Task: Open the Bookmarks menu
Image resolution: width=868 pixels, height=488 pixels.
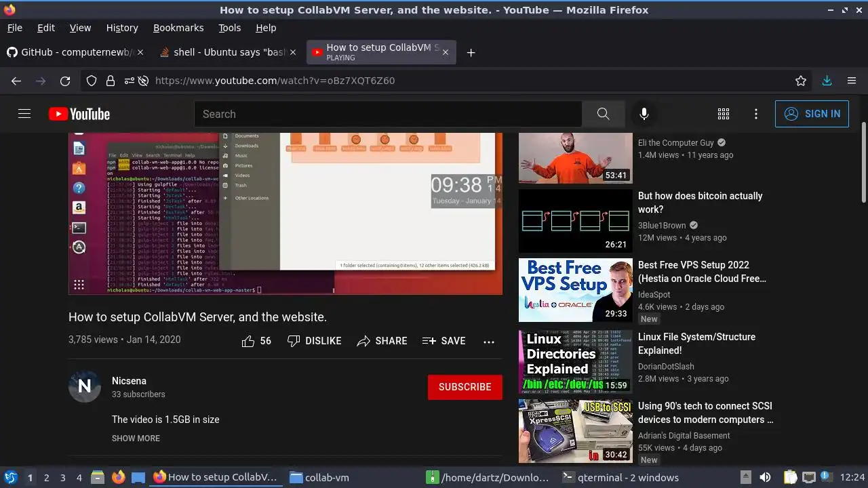Action: tap(178, 28)
